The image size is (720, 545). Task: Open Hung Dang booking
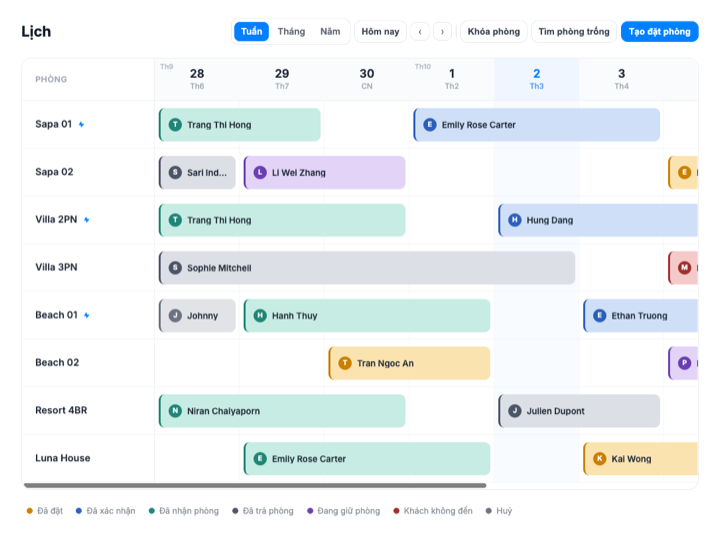point(598,220)
